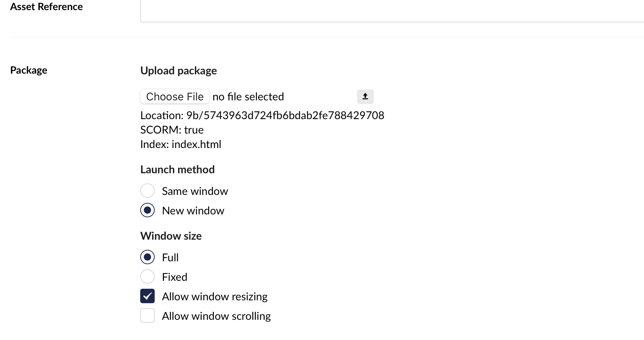
Task: Click the Location path text
Action: (x=262, y=115)
